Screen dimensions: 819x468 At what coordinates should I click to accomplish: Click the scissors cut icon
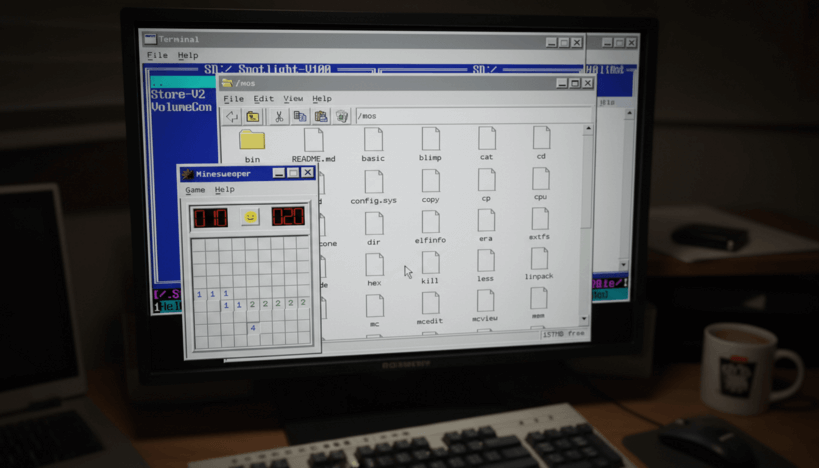click(278, 116)
